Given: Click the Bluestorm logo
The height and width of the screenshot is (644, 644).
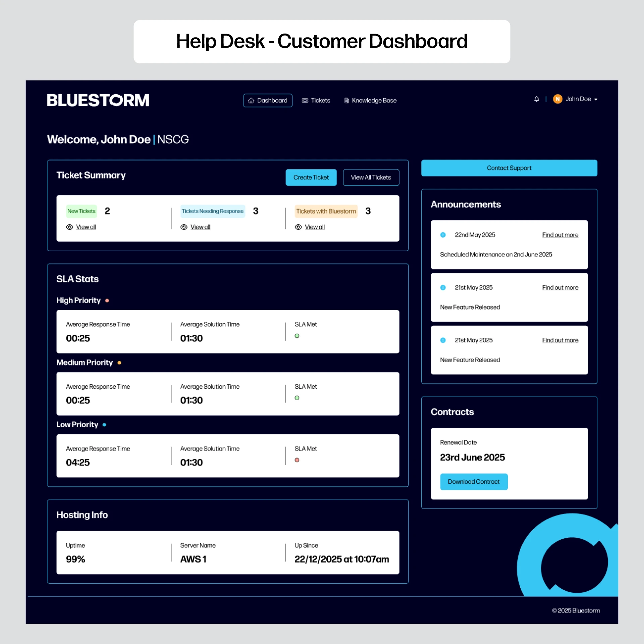Looking at the screenshot, I should pos(98,100).
